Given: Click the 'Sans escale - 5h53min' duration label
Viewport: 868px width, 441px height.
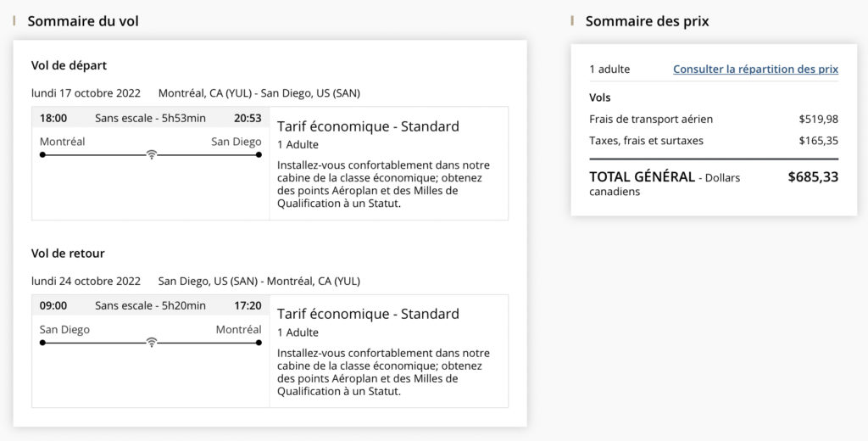Looking at the screenshot, I should point(150,118).
